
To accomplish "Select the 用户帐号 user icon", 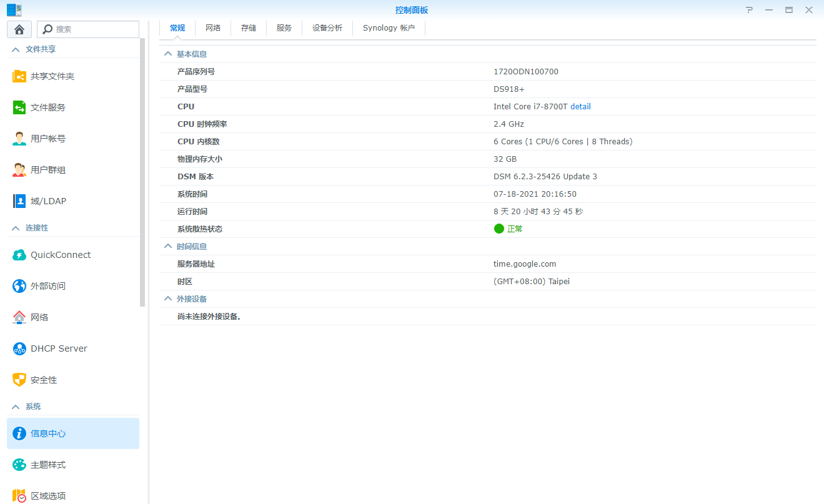I will click(19, 139).
